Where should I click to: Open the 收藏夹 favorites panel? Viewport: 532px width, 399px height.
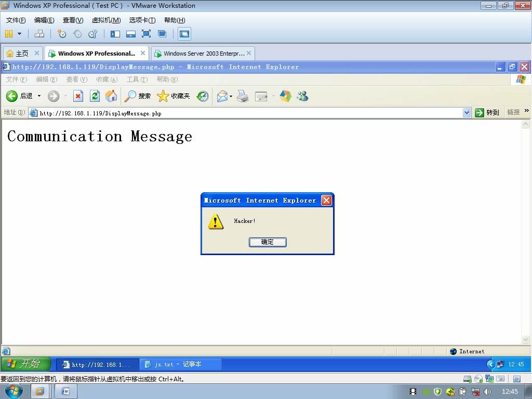tap(174, 96)
